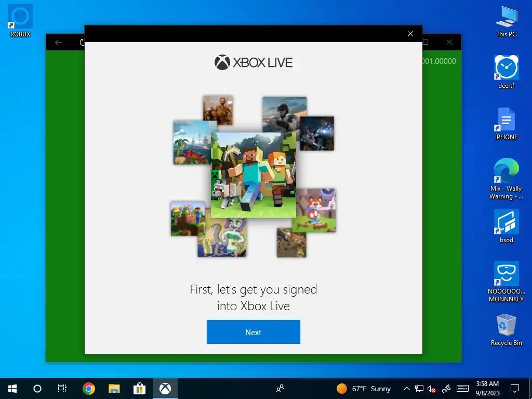The image size is (532, 399).
Task: Open the weather widget showing 67°F Sunny
Action: [363, 389]
